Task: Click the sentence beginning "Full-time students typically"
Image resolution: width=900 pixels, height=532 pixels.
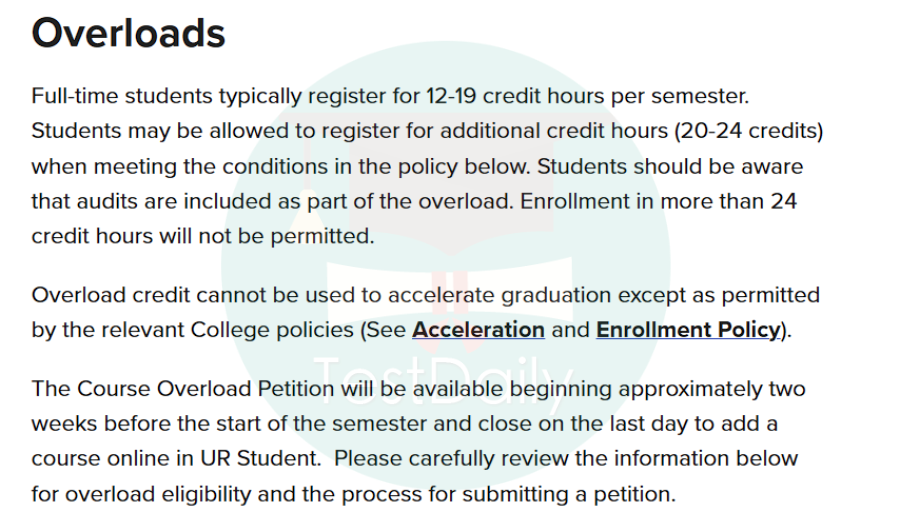Action: pos(390,96)
